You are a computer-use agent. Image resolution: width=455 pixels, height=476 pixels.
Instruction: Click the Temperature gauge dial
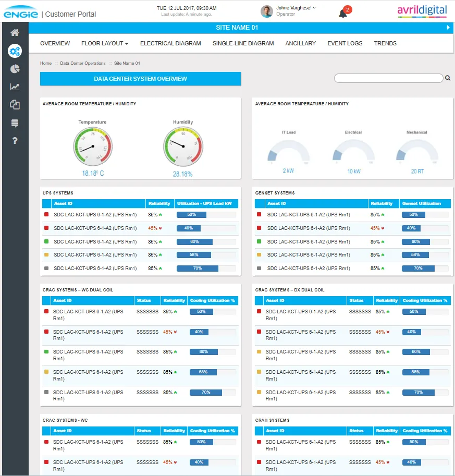point(93,147)
